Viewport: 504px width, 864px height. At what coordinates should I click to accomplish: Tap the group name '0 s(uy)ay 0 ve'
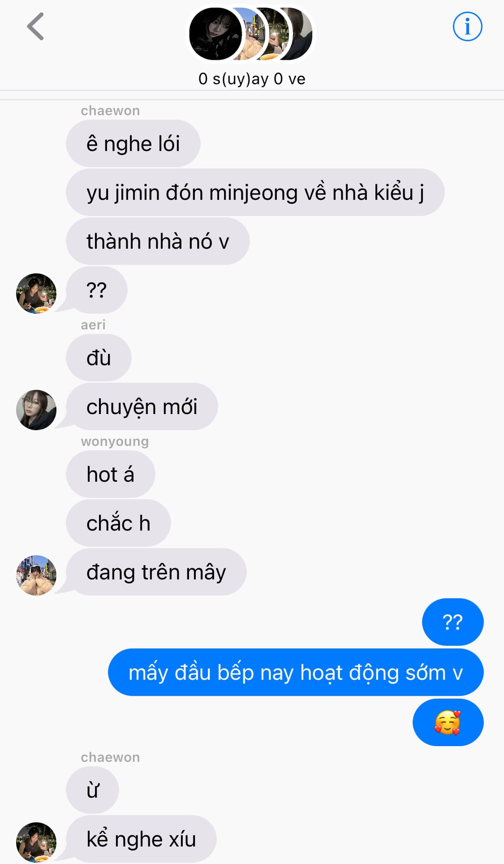[x=252, y=79]
